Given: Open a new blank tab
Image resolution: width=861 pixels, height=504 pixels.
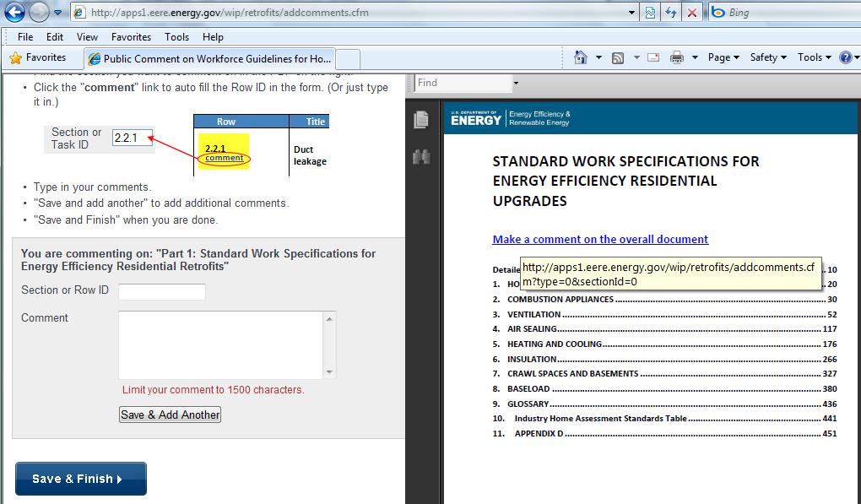Looking at the screenshot, I should point(348,59).
